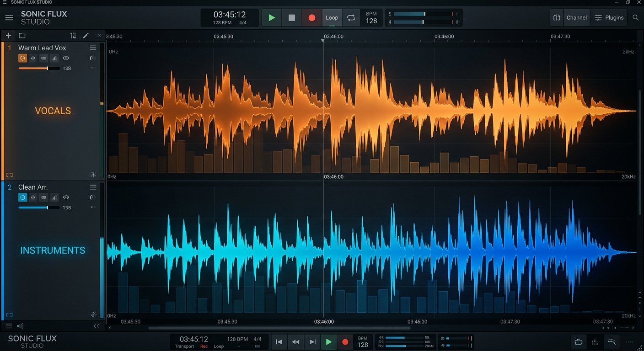644x351 pixels.
Task: Hide Warm Lead Vox with eye icon
Action: [66, 58]
